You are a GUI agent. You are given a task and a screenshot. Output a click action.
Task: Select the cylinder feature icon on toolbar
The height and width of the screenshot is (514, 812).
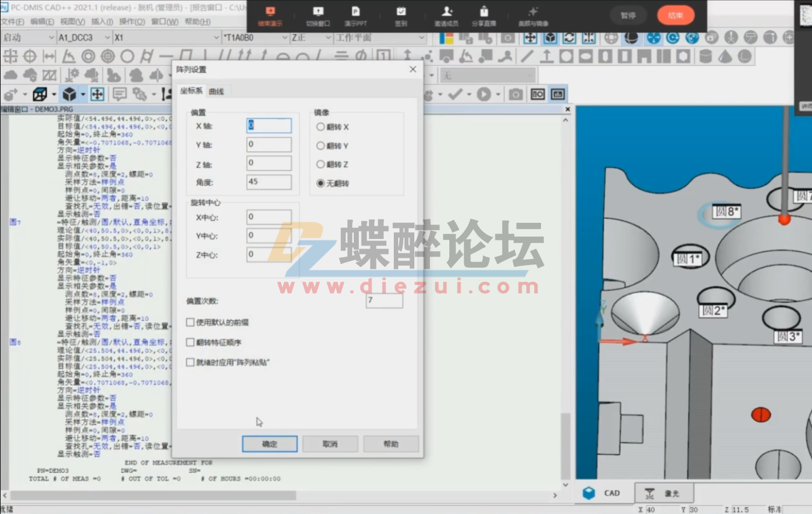[704, 56]
